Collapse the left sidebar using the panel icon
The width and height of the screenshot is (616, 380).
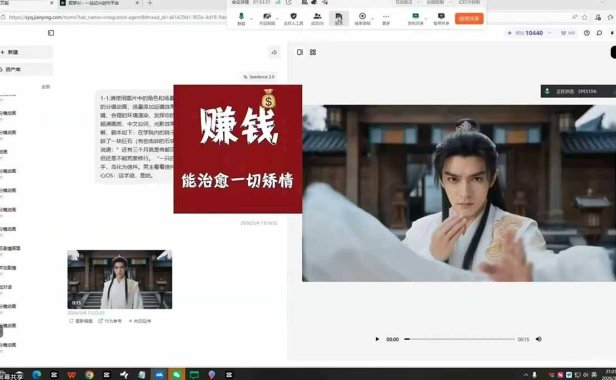pyautogui.click(x=51, y=33)
